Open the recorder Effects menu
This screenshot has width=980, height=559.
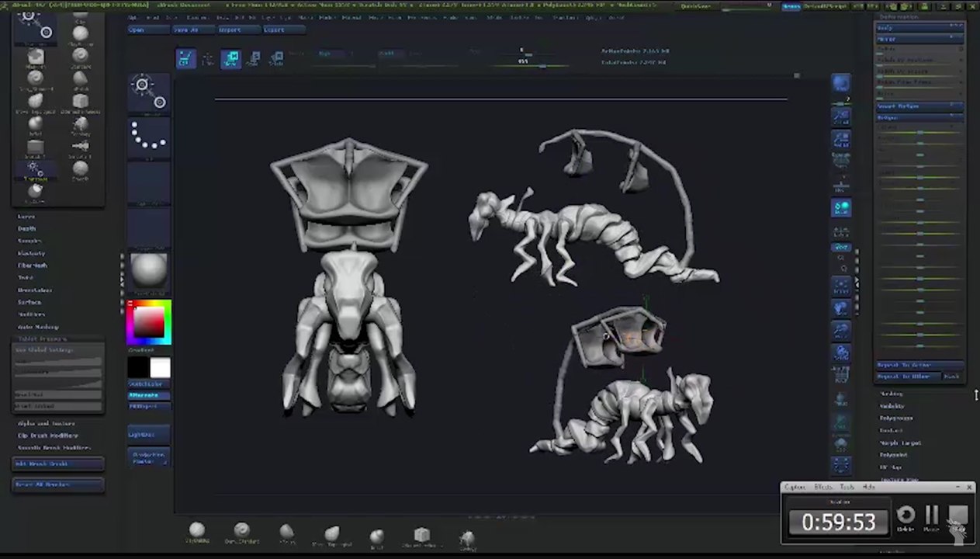[823, 487]
